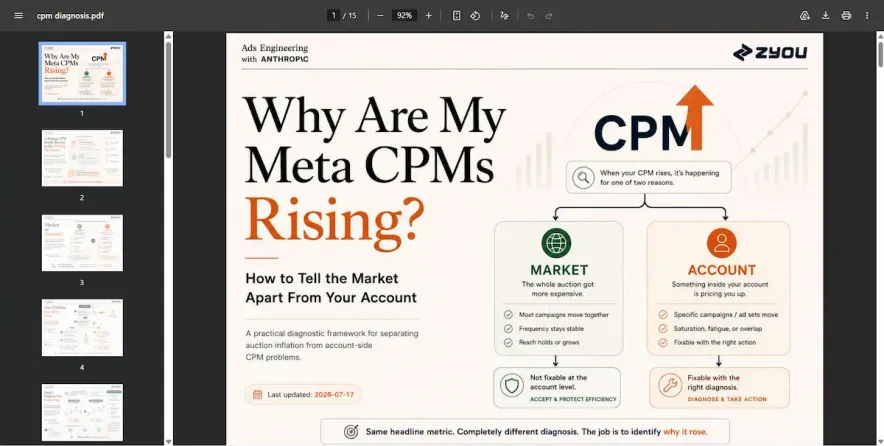The image size is (884, 446).
Task: Click the 92% zoom level field
Action: click(404, 15)
